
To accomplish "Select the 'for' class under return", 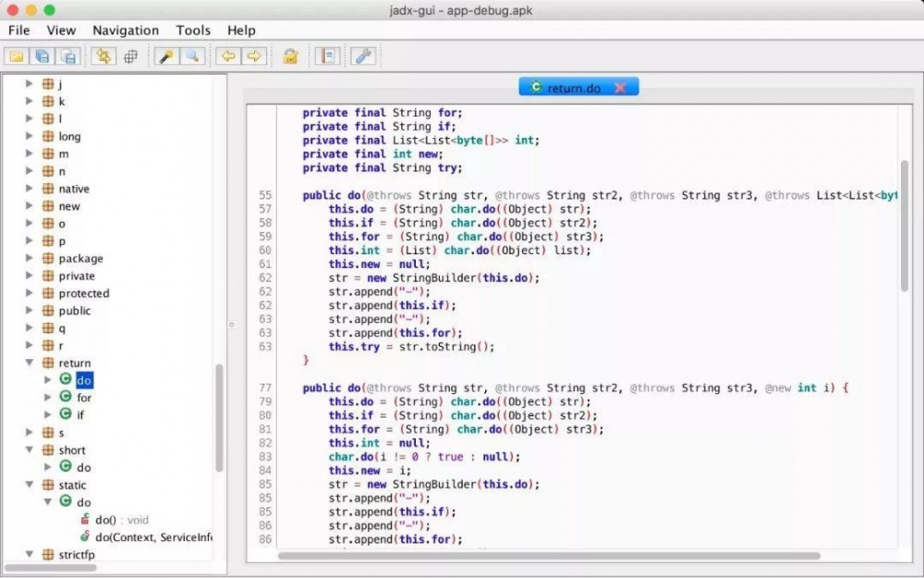I will (x=84, y=398).
